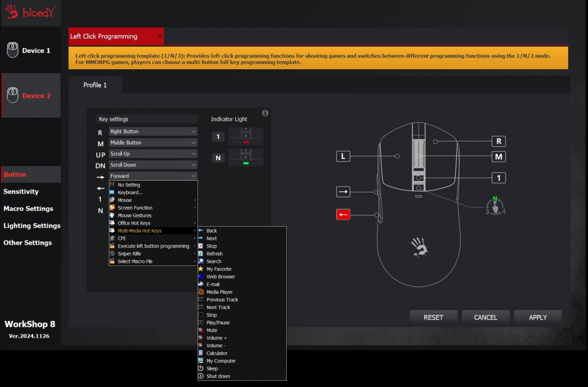The image size is (588, 387).
Task: Switch to the Profile 1 tab
Action: click(95, 85)
